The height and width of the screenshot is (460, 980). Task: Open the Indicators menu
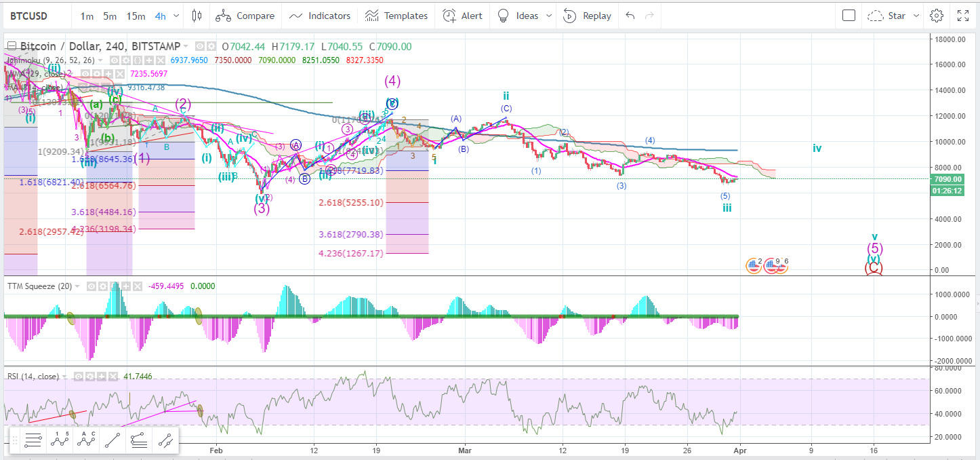pos(320,16)
